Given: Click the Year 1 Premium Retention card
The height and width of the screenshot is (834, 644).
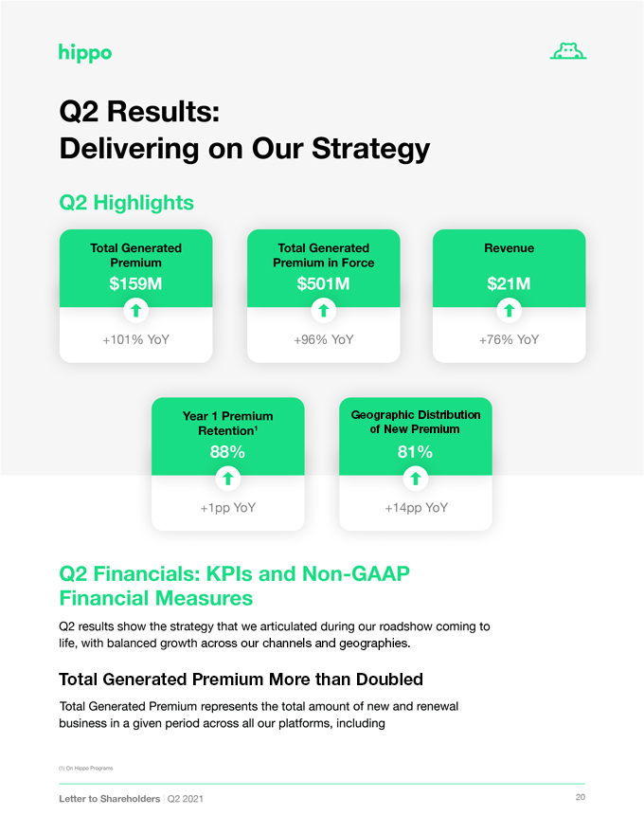Looking at the screenshot, I should coord(228,463).
